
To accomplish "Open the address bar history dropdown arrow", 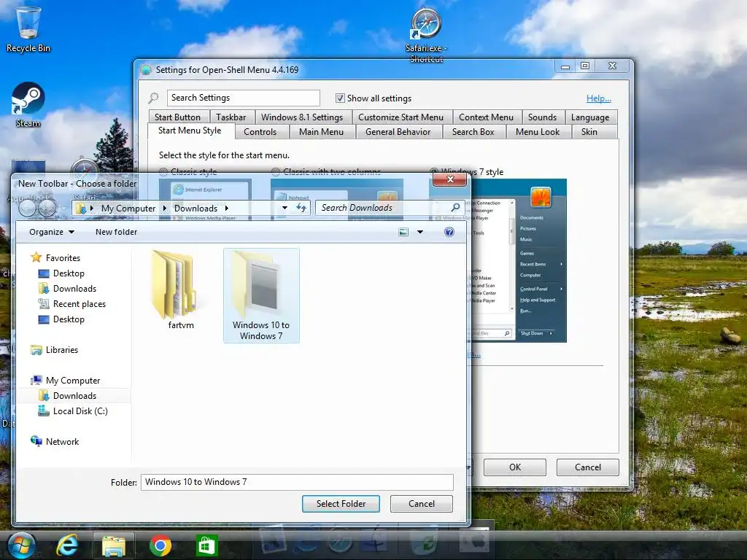I will [285, 208].
